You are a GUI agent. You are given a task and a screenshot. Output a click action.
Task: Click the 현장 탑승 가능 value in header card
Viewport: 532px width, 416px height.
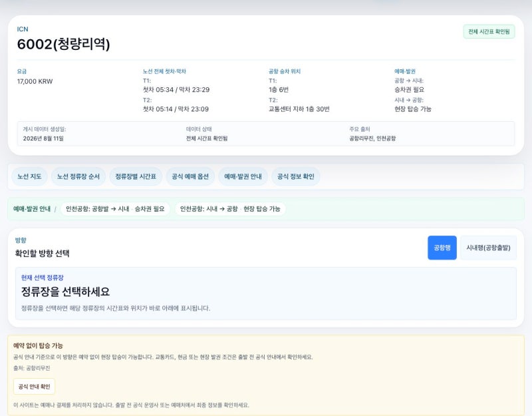click(x=412, y=109)
